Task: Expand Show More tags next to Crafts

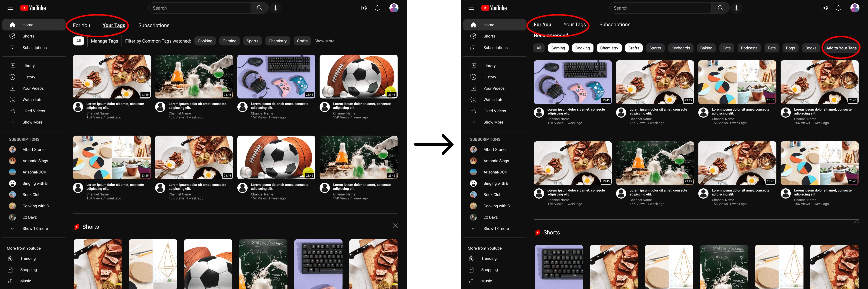Action: [324, 41]
